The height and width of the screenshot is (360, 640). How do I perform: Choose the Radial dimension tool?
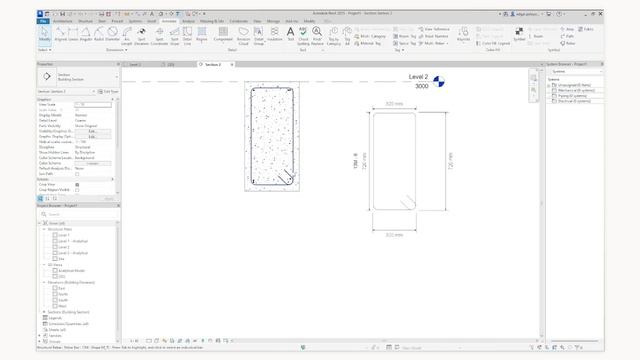tap(99, 34)
